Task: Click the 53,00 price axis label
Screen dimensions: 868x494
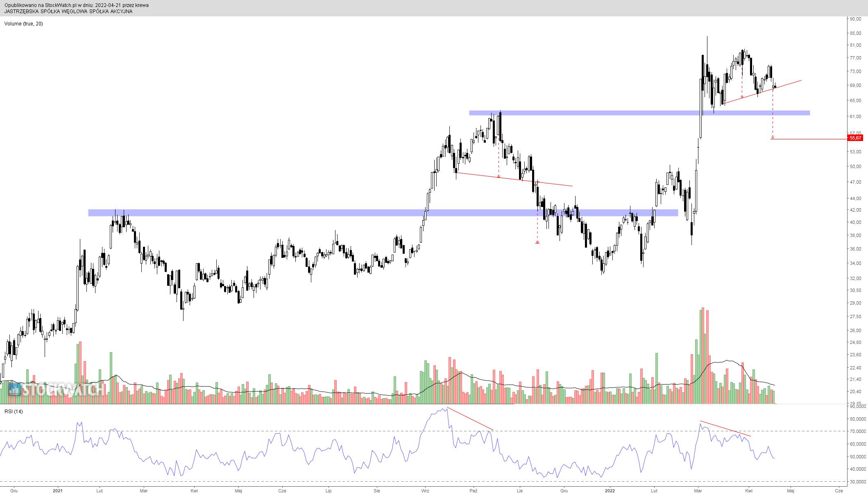Action: tap(855, 152)
